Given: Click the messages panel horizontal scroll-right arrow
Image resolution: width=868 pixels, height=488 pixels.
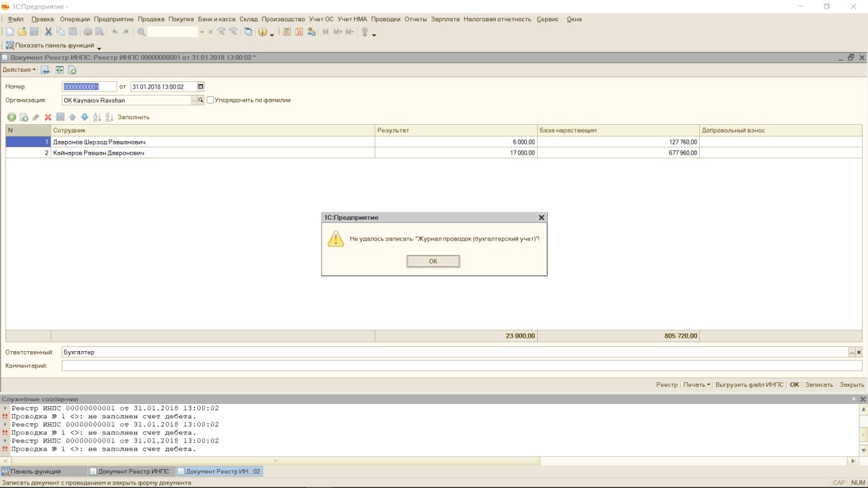Looking at the screenshot, I should click(853, 461).
